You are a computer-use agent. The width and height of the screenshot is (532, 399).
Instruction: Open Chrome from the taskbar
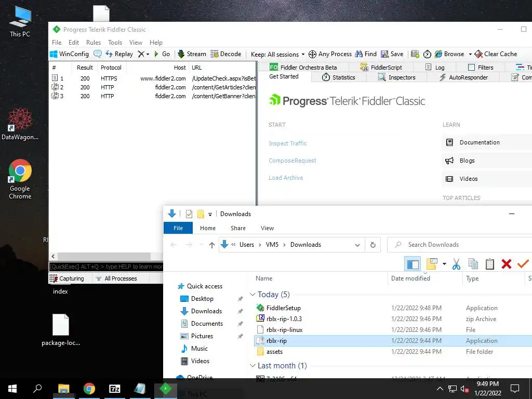(x=89, y=389)
